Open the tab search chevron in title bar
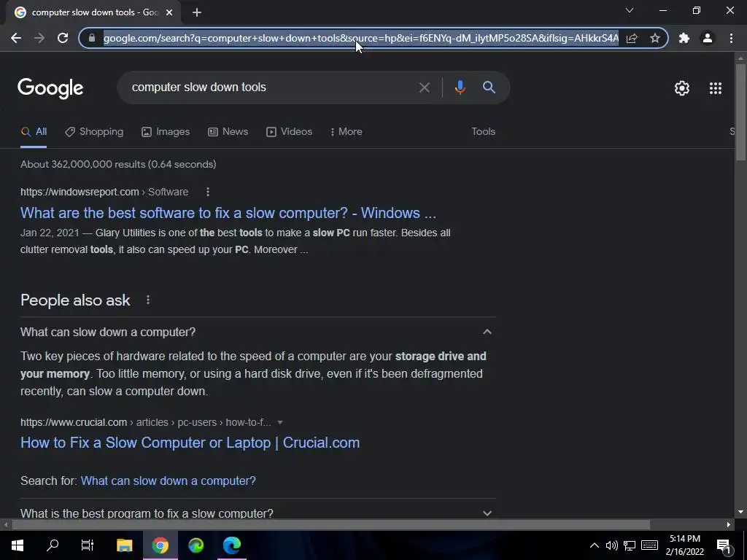The image size is (747, 560). pos(630,10)
